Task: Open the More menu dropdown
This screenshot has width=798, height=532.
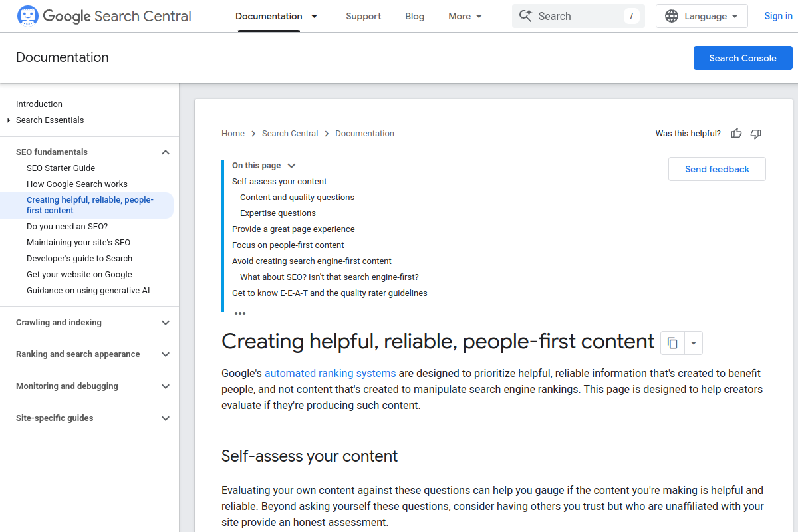Action: click(x=465, y=16)
